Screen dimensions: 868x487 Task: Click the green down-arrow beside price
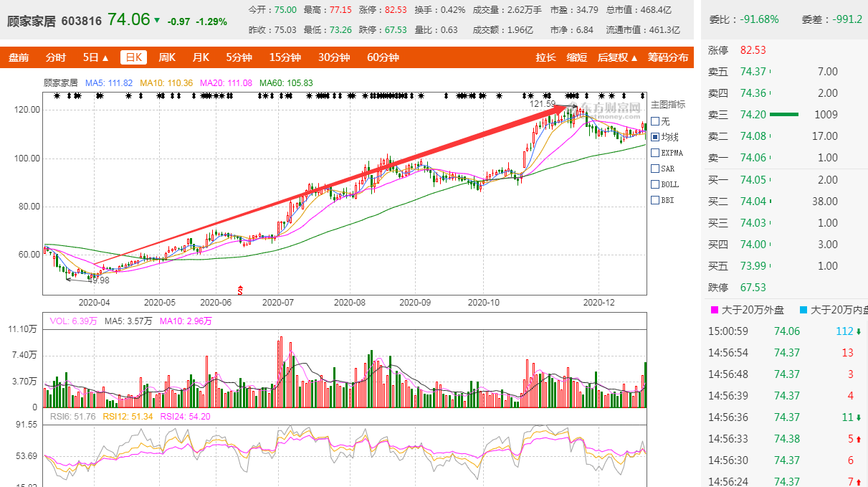(x=157, y=20)
